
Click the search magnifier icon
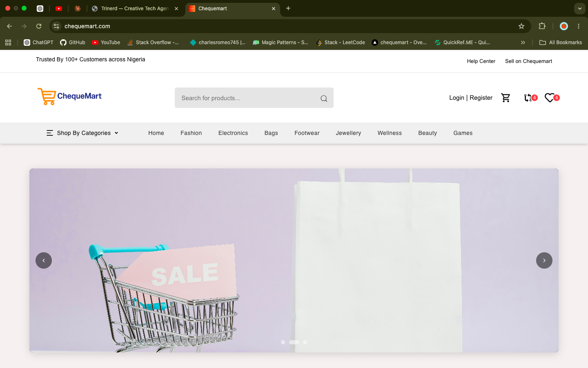point(324,98)
